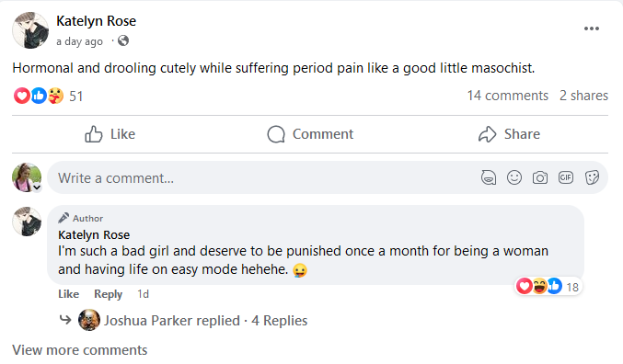The width and height of the screenshot is (623, 364).
Task: Open Katelyn Rose's profile picture on post
Action: tap(30, 30)
